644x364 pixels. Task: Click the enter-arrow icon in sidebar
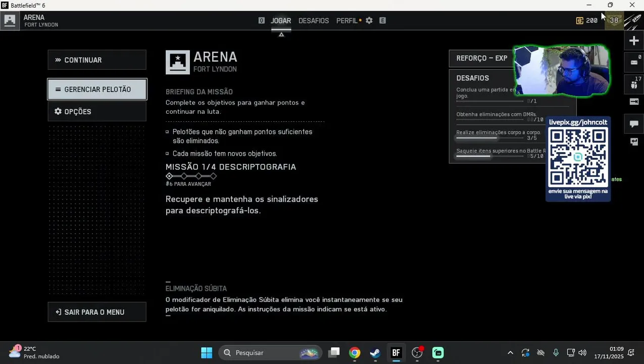coord(634,142)
